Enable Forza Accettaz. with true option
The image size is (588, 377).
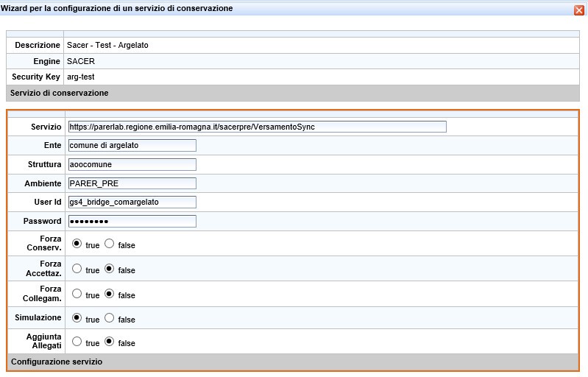pos(77,269)
